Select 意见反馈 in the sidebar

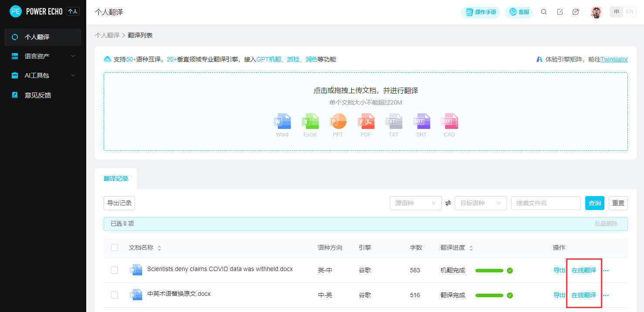click(38, 95)
